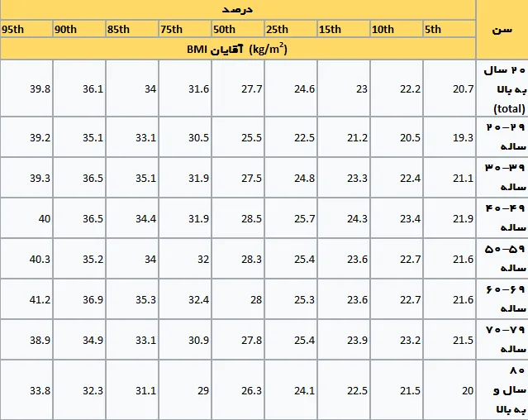This screenshot has width=528, height=420.
Task: Click the 85th percentile column header
Action: click(132, 29)
